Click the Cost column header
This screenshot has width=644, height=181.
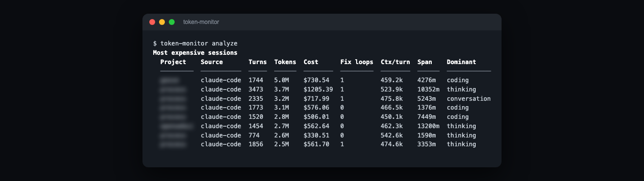pos(311,62)
